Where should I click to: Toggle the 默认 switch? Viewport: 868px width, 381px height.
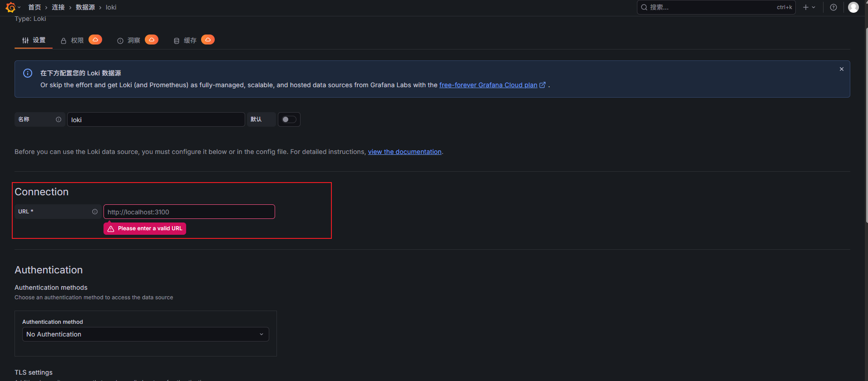coord(289,119)
